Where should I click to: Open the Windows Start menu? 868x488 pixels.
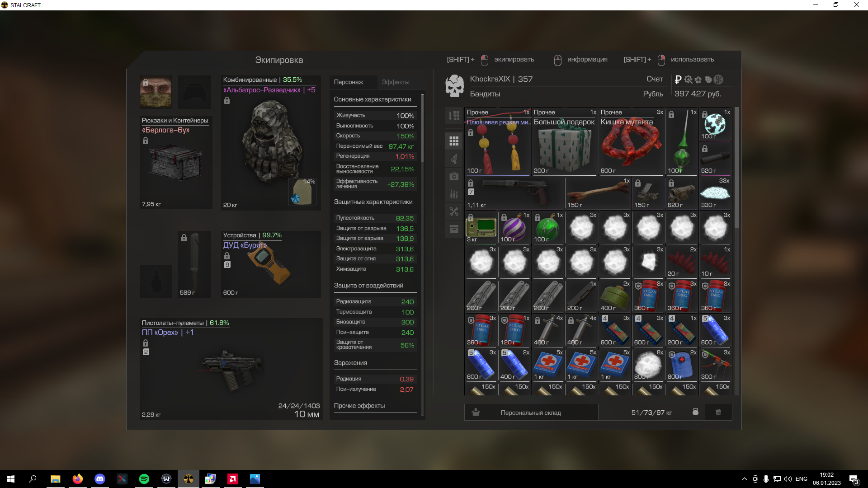11,479
